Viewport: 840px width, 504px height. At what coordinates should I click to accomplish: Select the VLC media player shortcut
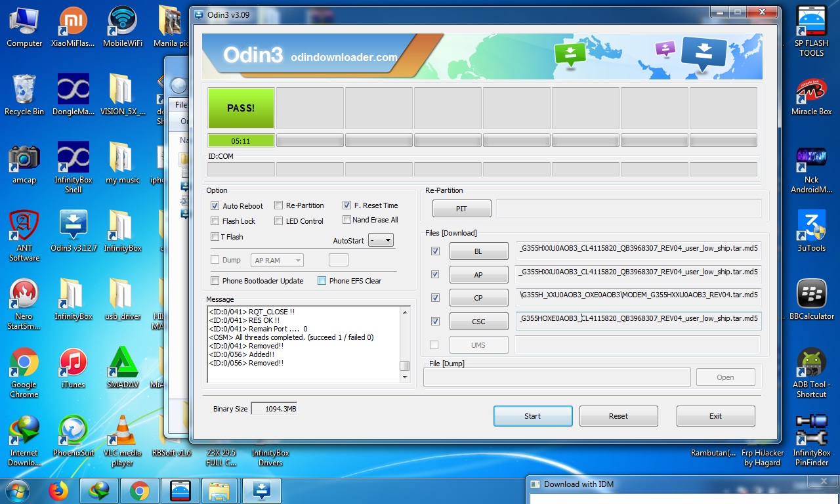(123, 440)
